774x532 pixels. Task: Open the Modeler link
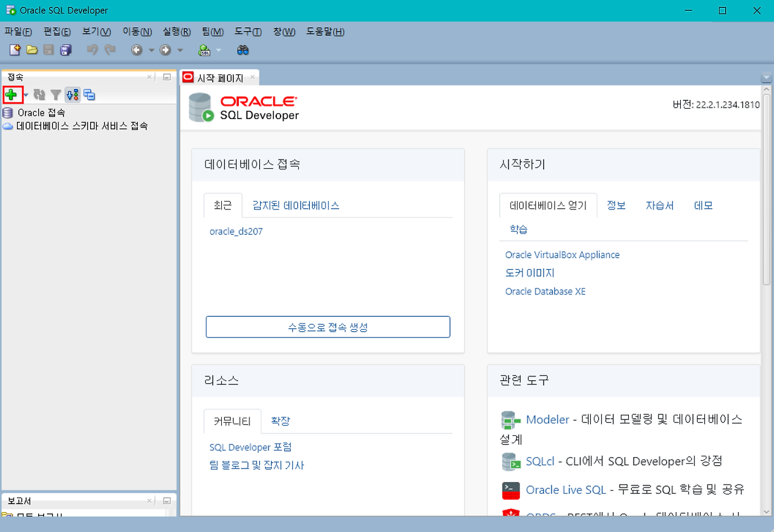coord(548,420)
